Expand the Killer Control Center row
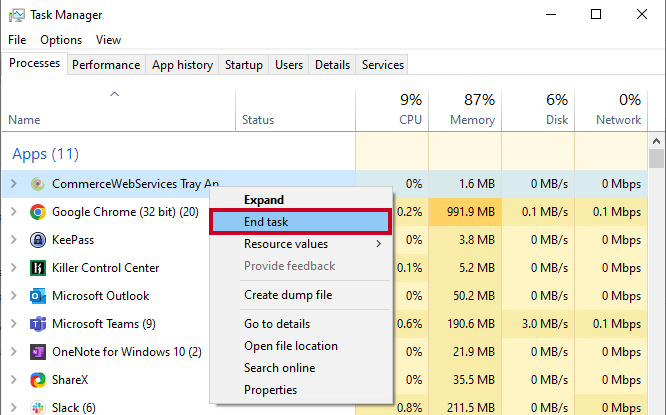Viewport: 666px width, 415px height. coord(14,268)
